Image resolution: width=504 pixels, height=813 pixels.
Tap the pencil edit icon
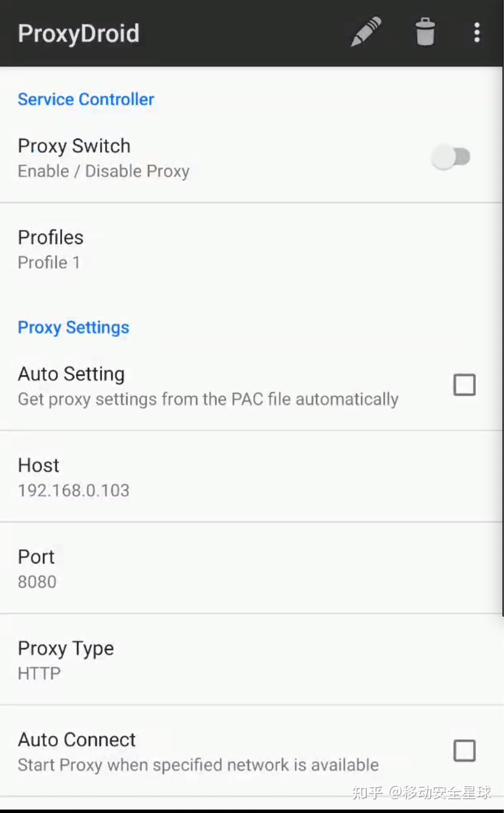(x=366, y=32)
